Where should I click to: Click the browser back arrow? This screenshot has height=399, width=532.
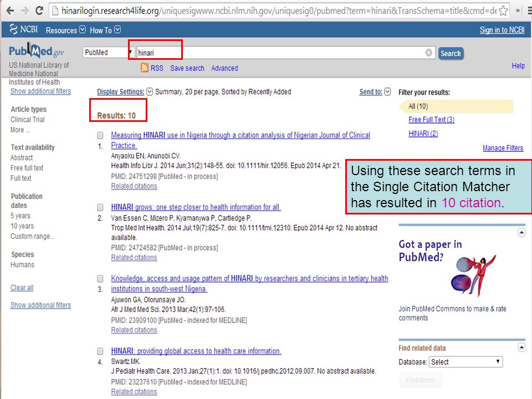(x=10, y=11)
